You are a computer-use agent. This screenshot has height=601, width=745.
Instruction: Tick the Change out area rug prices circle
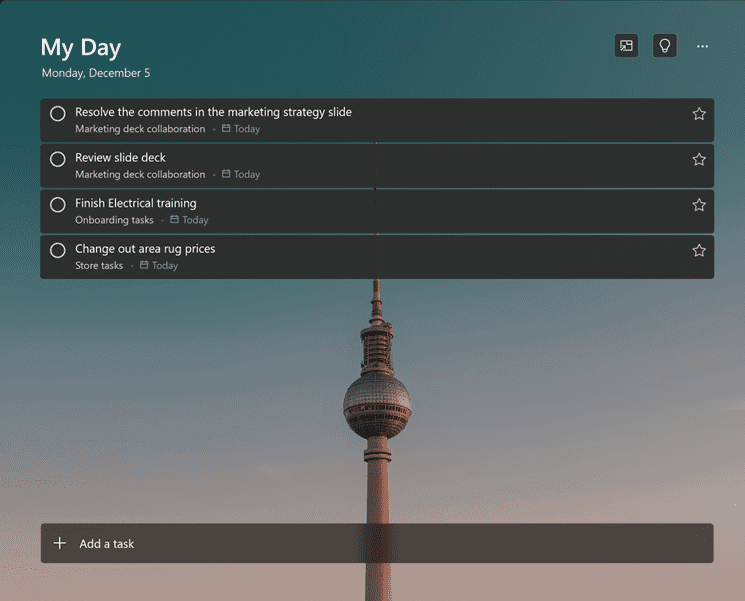[x=58, y=250]
